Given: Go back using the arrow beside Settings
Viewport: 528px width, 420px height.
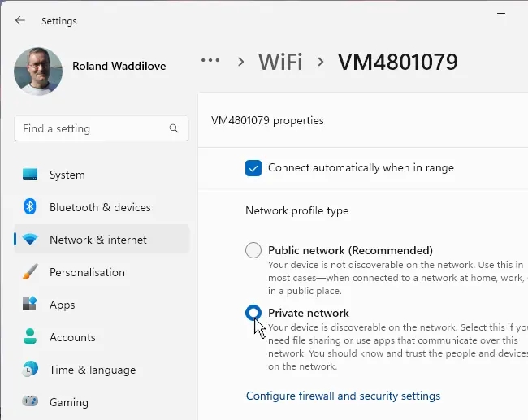Looking at the screenshot, I should pyautogui.click(x=20, y=21).
